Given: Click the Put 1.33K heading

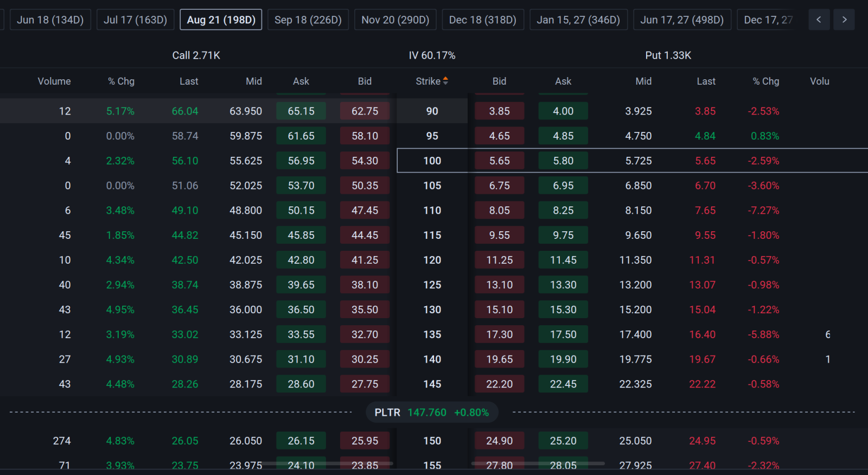Looking at the screenshot, I should [x=668, y=55].
